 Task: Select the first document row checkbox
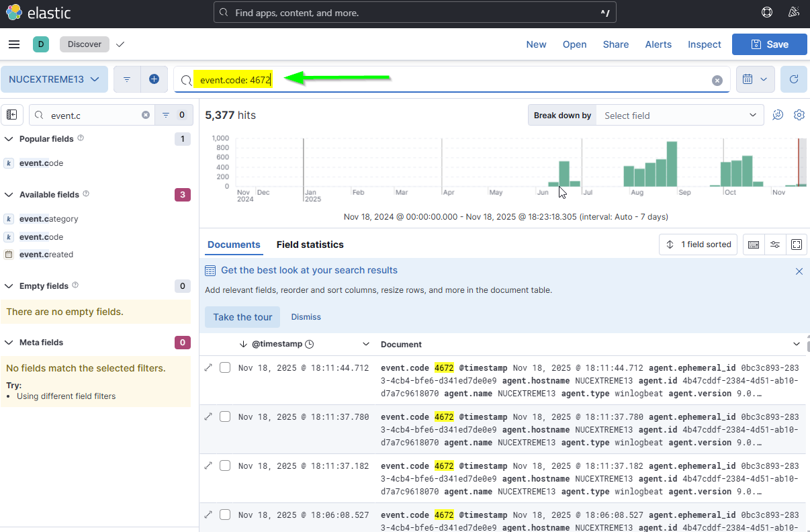(x=225, y=367)
